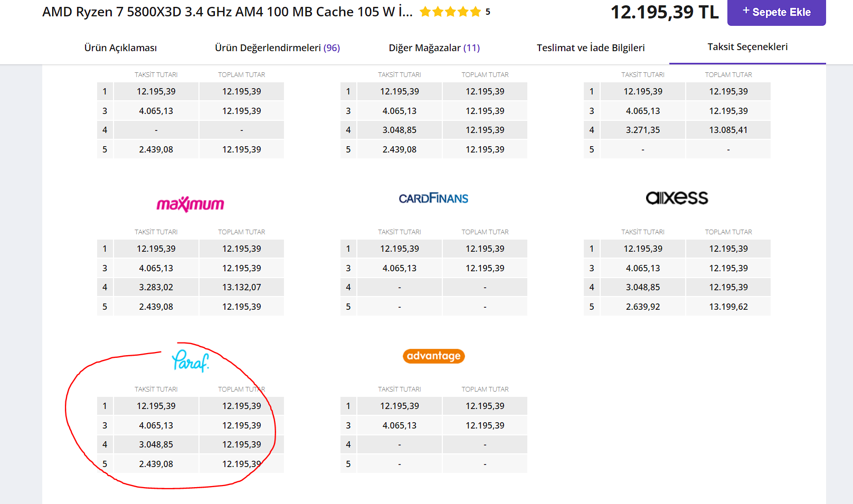This screenshot has width=853, height=504.
Task: Click the Axess card logo
Action: (677, 198)
